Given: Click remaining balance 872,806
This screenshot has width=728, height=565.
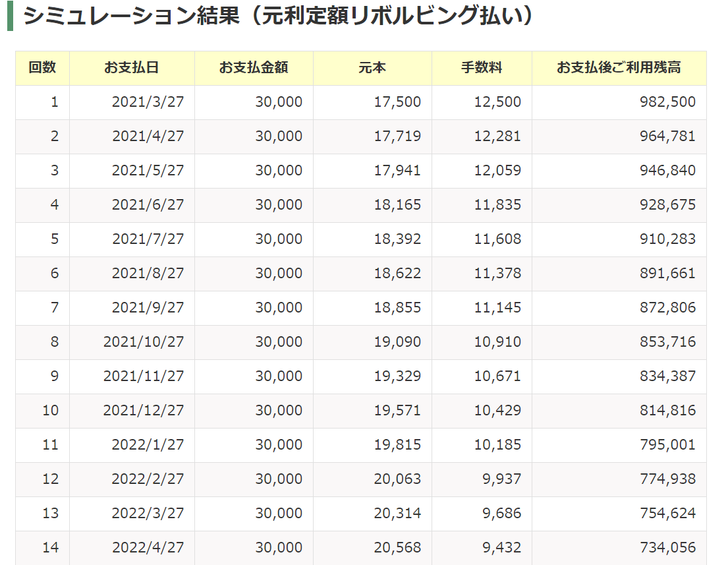Looking at the screenshot, I should click(668, 308).
